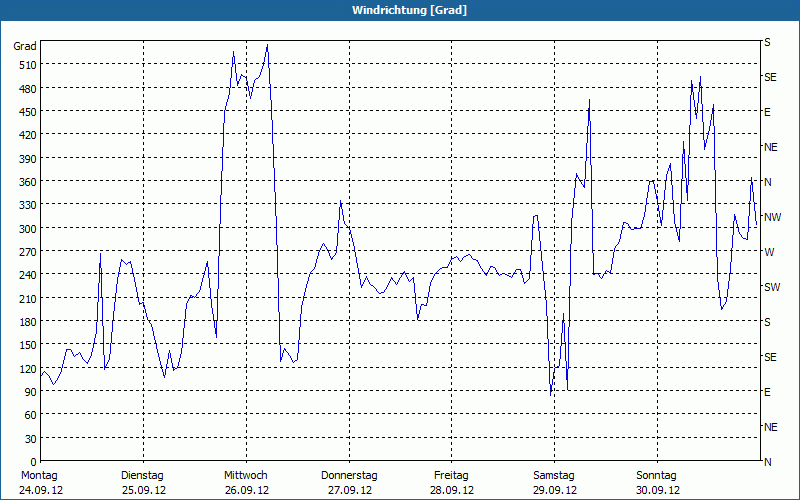Click the 'Sonntag' day label
Image resolution: width=800 pixels, height=500 pixels.
[657, 476]
